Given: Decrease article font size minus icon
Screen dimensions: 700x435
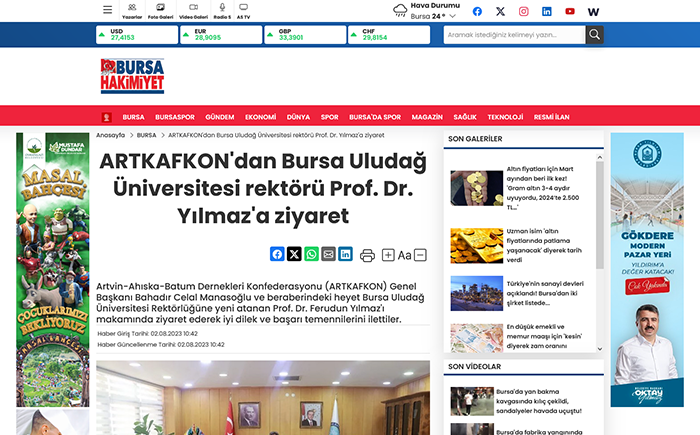Looking at the screenshot, I should click(x=420, y=255).
